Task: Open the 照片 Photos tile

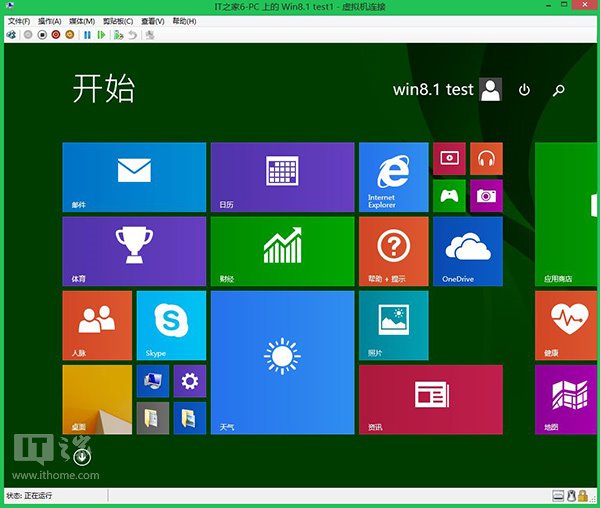Action: pyautogui.click(x=394, y=326)
